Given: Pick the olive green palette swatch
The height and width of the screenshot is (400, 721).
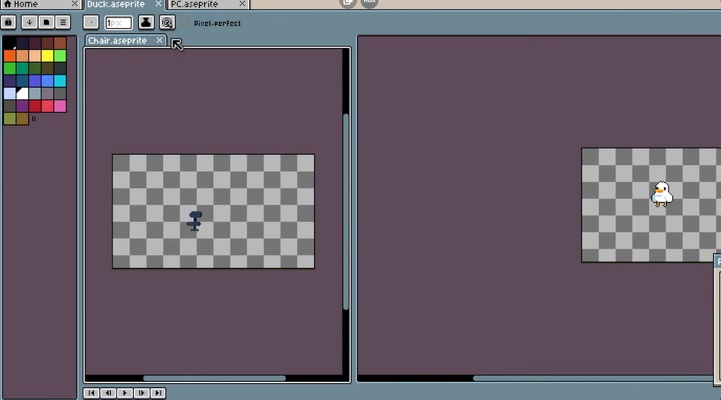Looking at the screenshot, I should (x=9, y=119).
